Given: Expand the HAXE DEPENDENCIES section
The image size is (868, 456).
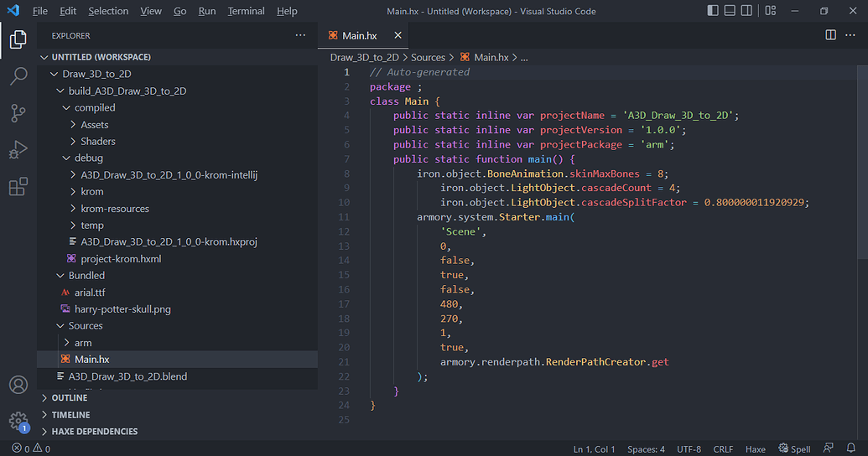Looking at the screenshot, I should [177, 431].
